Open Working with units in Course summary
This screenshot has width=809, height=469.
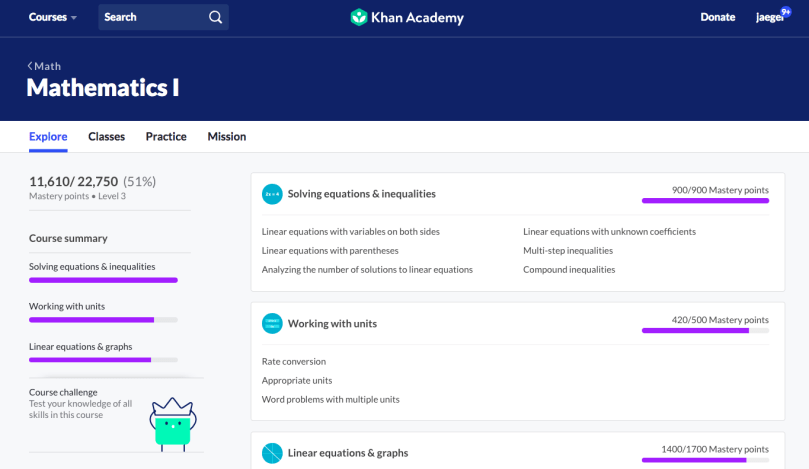pyautogui.click(x=67, y=306)
